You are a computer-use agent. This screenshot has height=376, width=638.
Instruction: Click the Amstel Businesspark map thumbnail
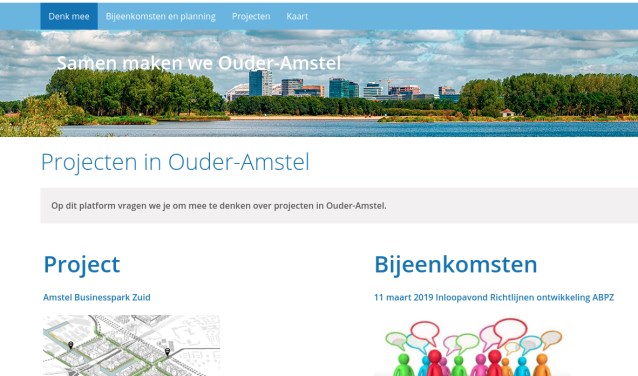[131, 345]
